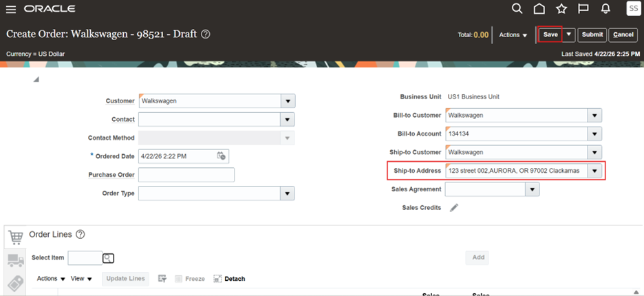Search items with Select Item magnifier

[x=108, y=258]
